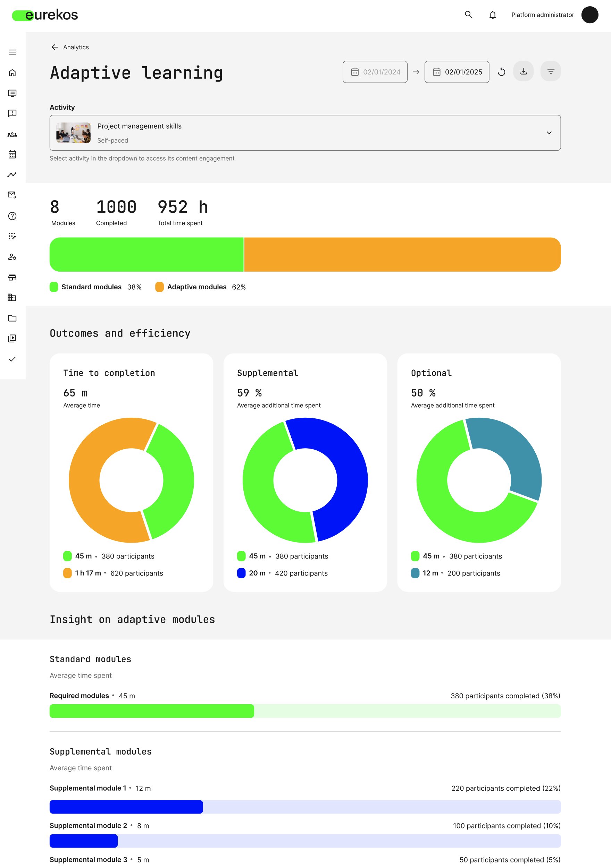Open the sidebar hamburger menu
This screenshot has width=611, height=868.
(12, 52)
